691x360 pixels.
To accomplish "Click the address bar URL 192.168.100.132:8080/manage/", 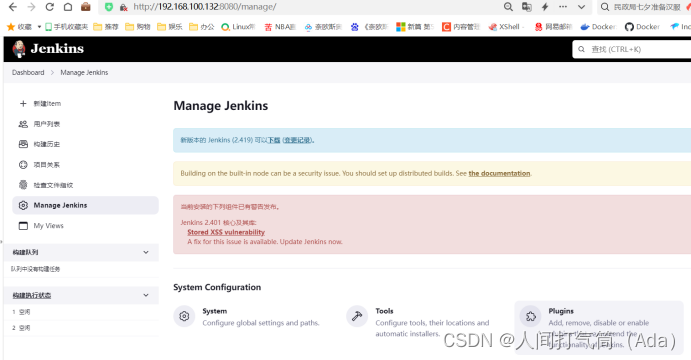I will 205,7.
